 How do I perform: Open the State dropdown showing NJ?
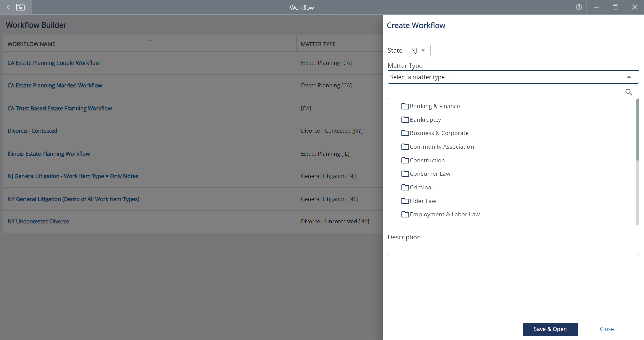click(x=419, y=50)
